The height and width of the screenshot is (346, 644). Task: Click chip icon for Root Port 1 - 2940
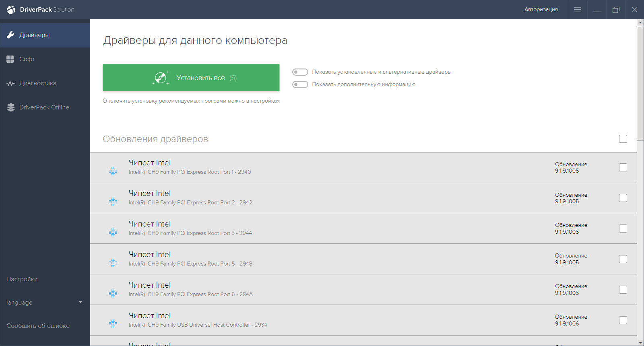pos(113,171)
